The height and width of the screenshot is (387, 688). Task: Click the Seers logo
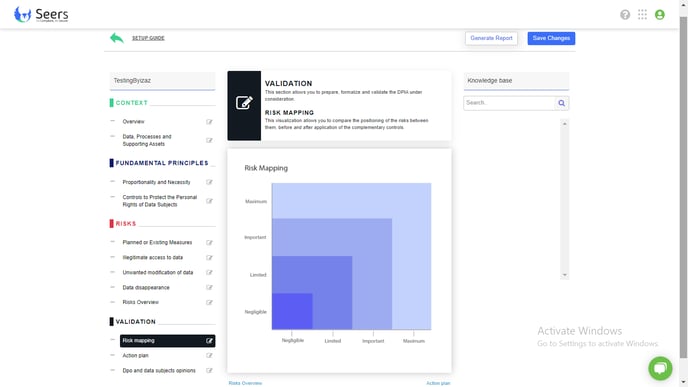pos(41,14)
